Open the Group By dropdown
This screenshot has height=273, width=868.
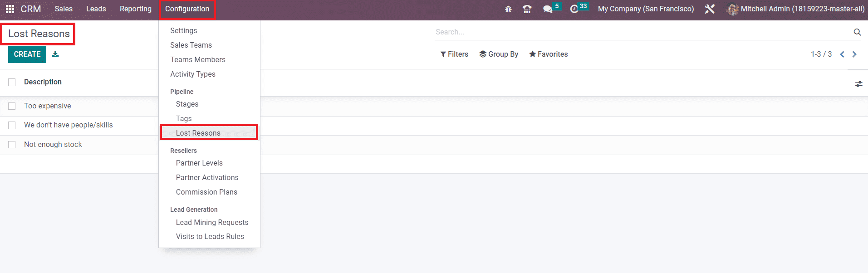[499, 54]
